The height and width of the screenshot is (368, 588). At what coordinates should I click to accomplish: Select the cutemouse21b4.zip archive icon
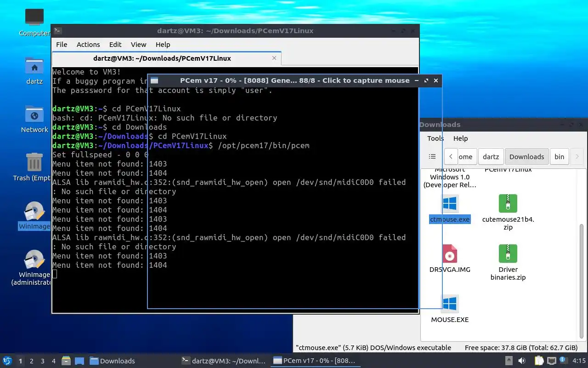point(508,203)
